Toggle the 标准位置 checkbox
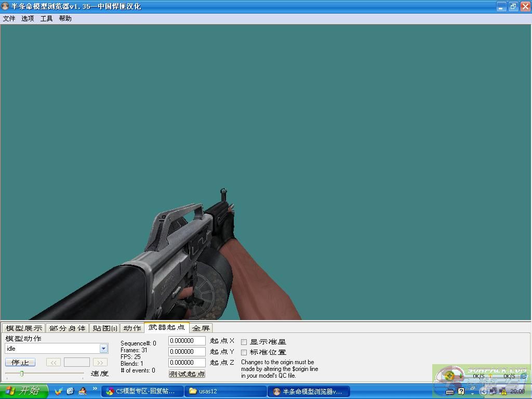 point(244,352)
